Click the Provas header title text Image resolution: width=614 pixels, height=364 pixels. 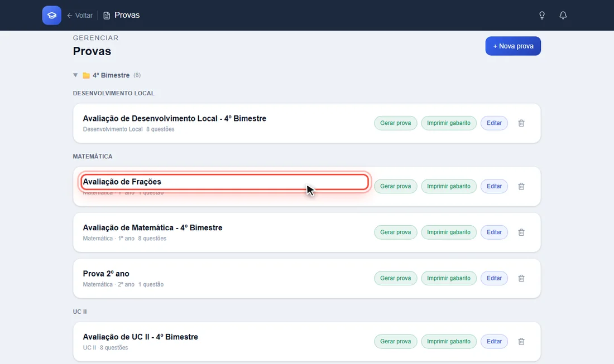point(127,15)
